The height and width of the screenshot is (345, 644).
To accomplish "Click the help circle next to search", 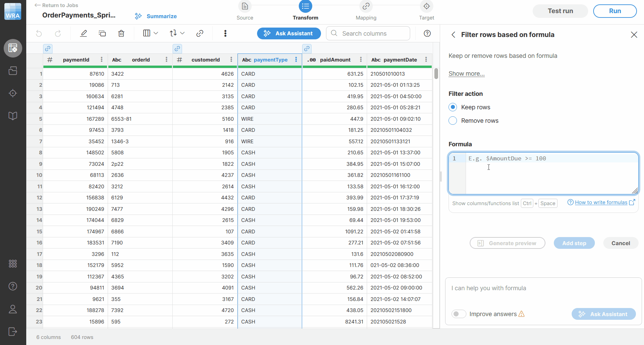I will coord(427,33).
